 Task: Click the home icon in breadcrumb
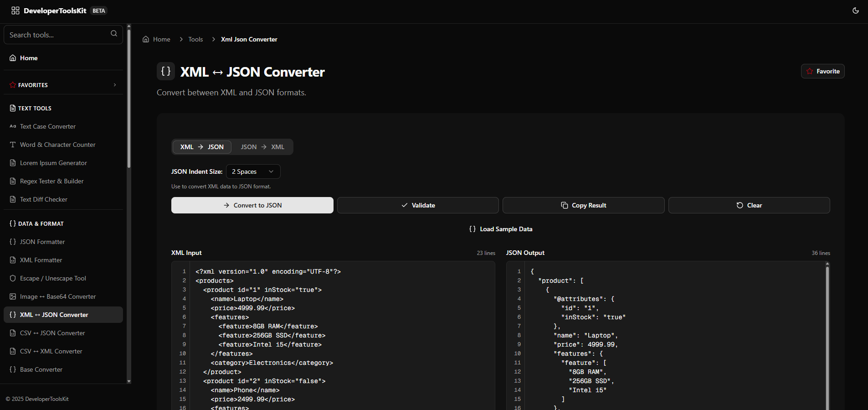pos(146,39)
